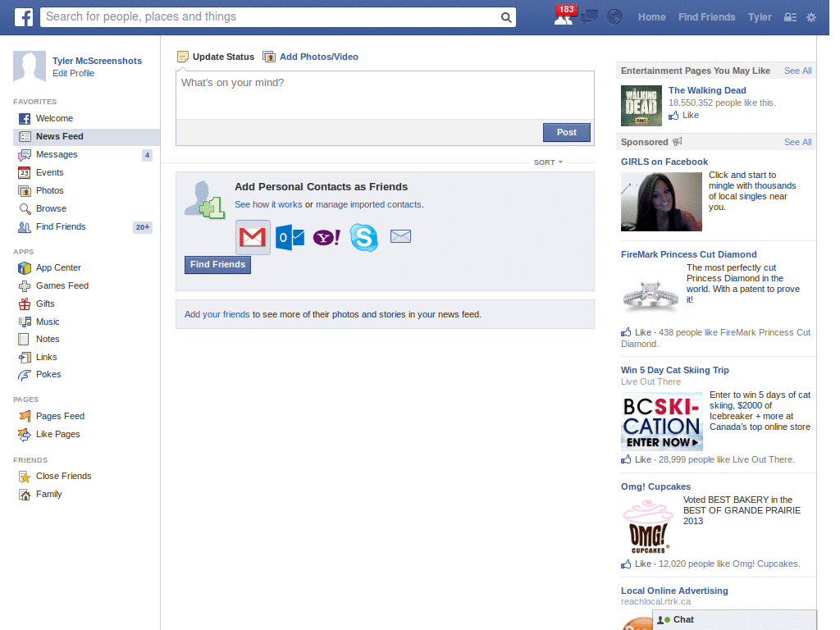Viewport: 840px width, 630px height.
Task: Open the notifications globe icon
Action: [x=614, y=17]
